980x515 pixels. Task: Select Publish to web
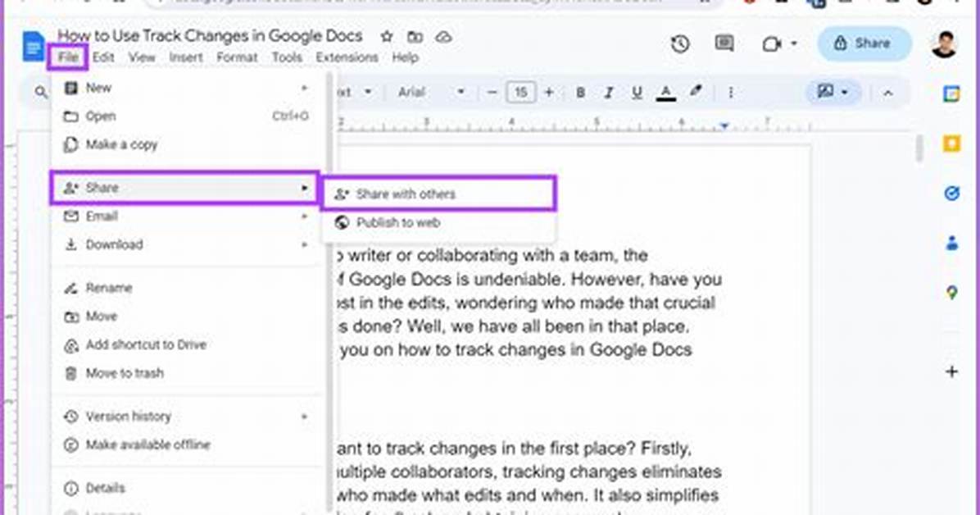point(438,223)
